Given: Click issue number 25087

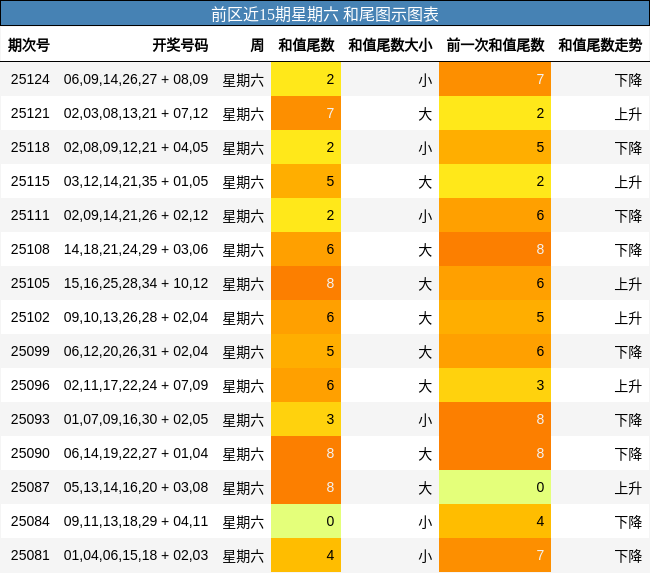Looking at the screenshot, I should tap(30, 487).
